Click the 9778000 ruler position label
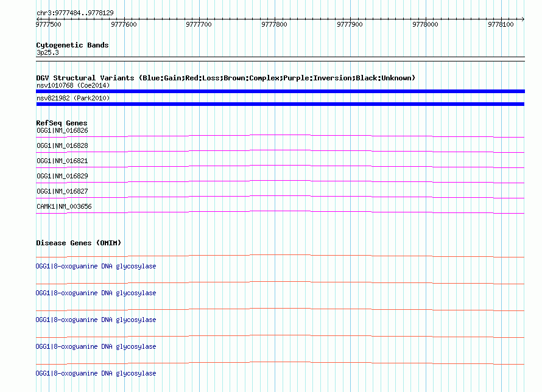The height and width of the screenshot is (392, 542). click(x=425, y=24)
